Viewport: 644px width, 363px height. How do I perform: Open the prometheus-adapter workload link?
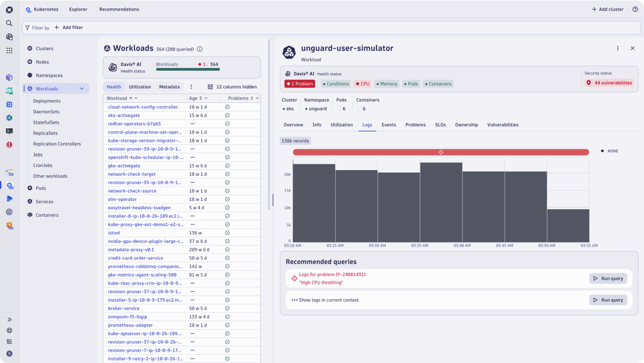click(x=130, y=325)
